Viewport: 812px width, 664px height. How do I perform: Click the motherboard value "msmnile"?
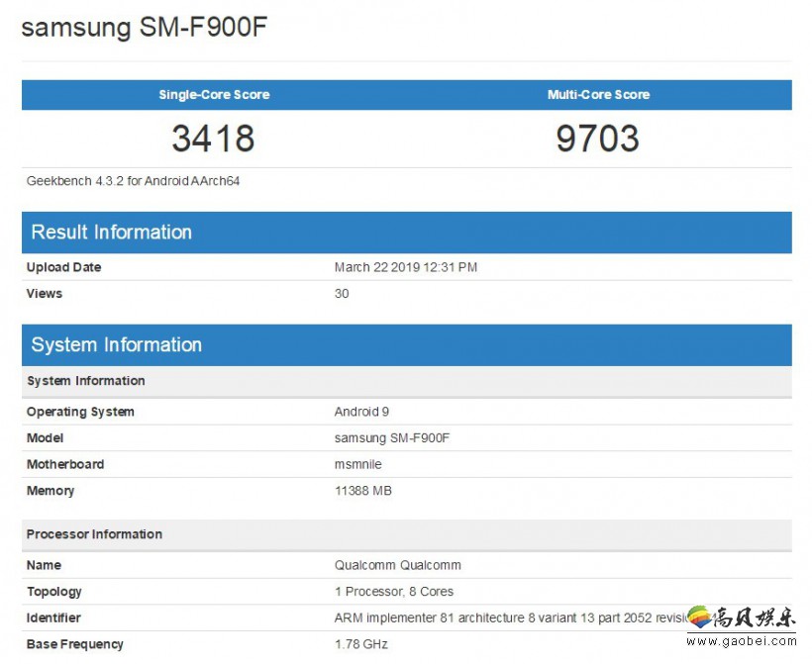pyautogui.click(x=358, y=464)
